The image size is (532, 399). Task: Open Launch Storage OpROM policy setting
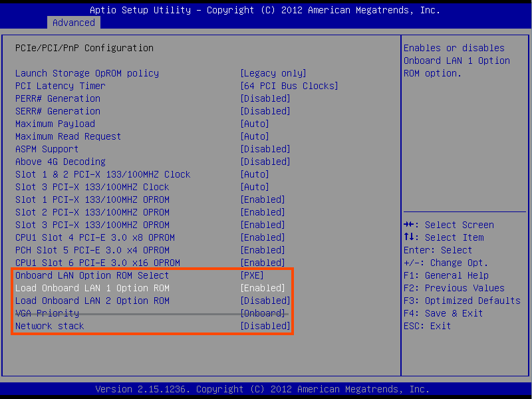point(273,73)
